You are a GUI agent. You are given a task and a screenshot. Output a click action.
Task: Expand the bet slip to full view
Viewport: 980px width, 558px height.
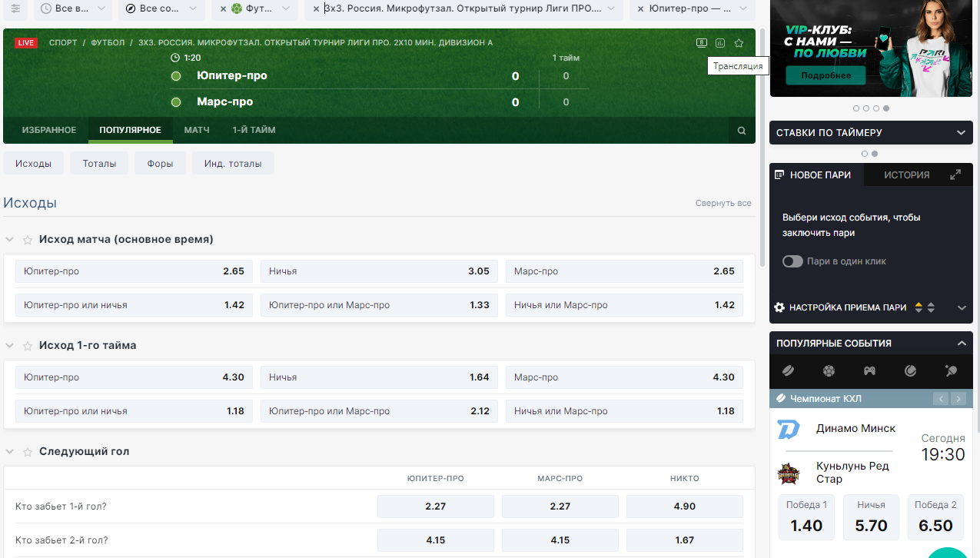pos(955,174)
